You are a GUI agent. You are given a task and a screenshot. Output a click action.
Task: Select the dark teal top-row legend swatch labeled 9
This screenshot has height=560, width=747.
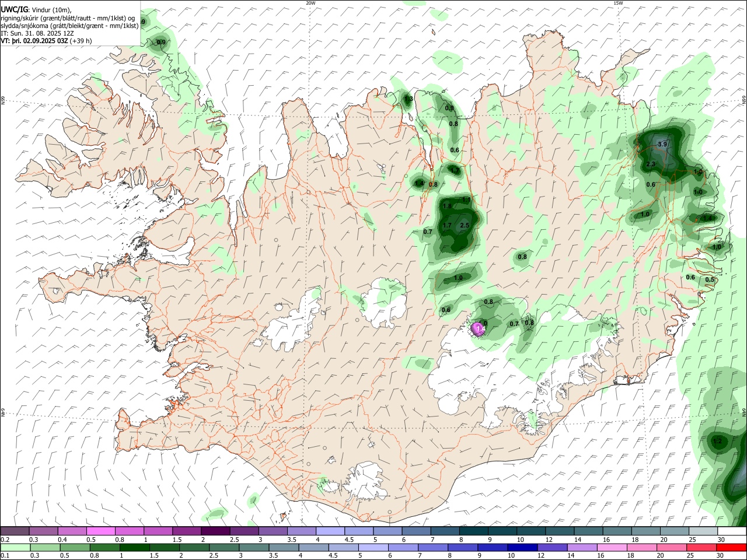click(502, 531)
